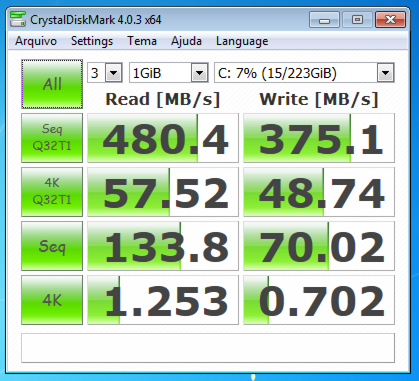
Task: Open the Arquivo menu
Action: tap(36, 41)
